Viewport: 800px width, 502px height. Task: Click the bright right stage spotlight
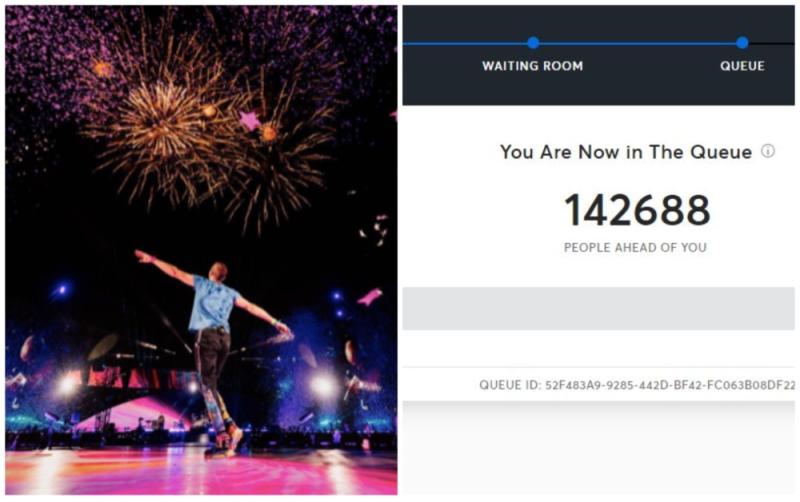pyautogui.click(x=323, y=384)
